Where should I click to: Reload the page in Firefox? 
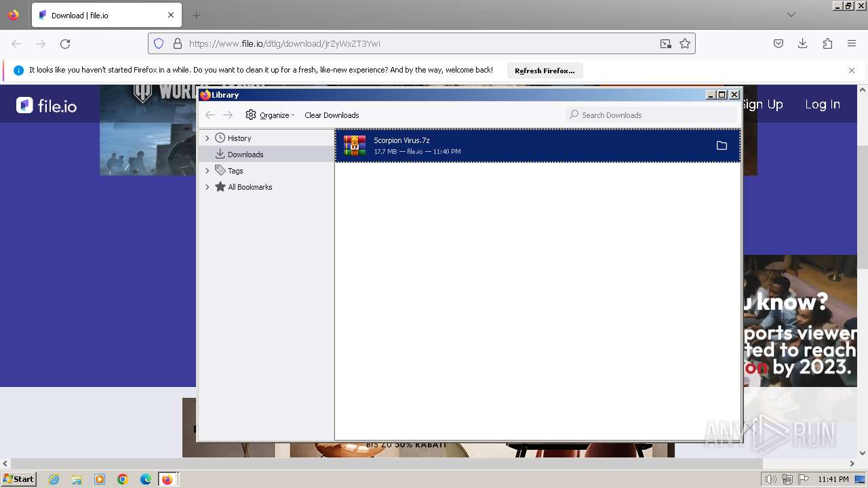pyautogui.click(x=65, y=43)
